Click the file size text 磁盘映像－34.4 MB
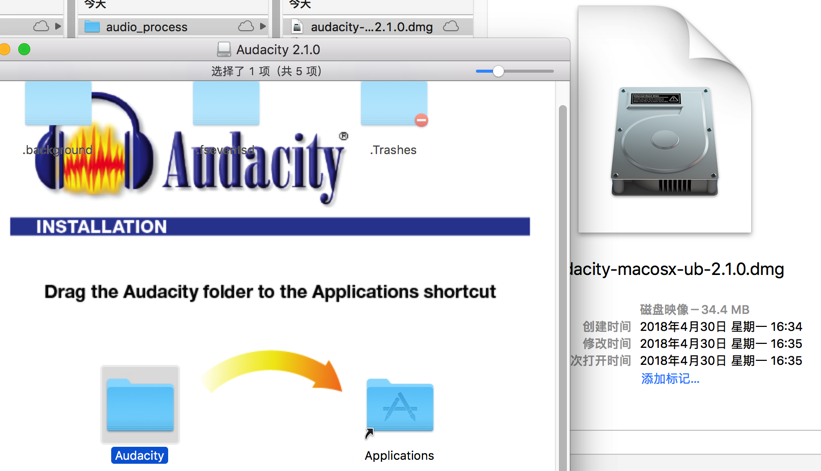Viewport: 821px width, 471px height. [x=695, y=309]
